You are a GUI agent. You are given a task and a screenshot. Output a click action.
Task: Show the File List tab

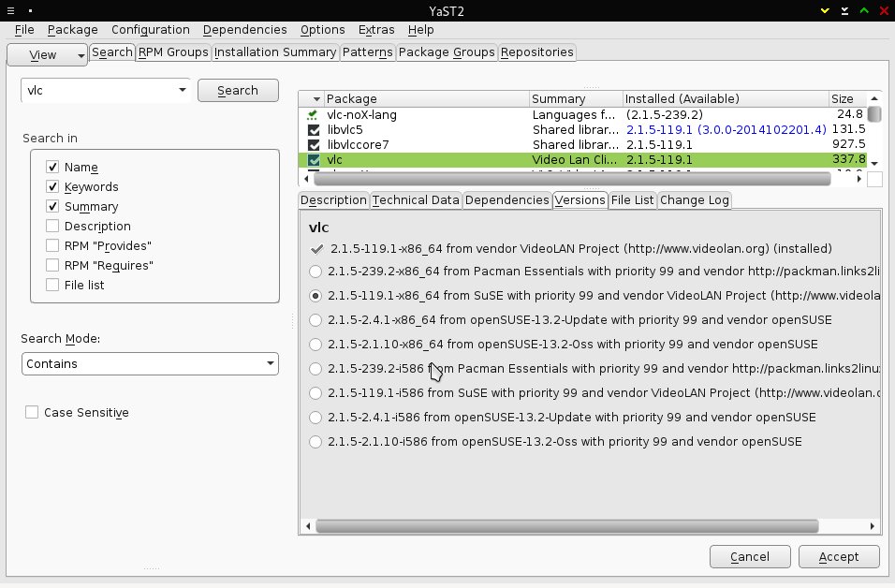coord(633,200)
